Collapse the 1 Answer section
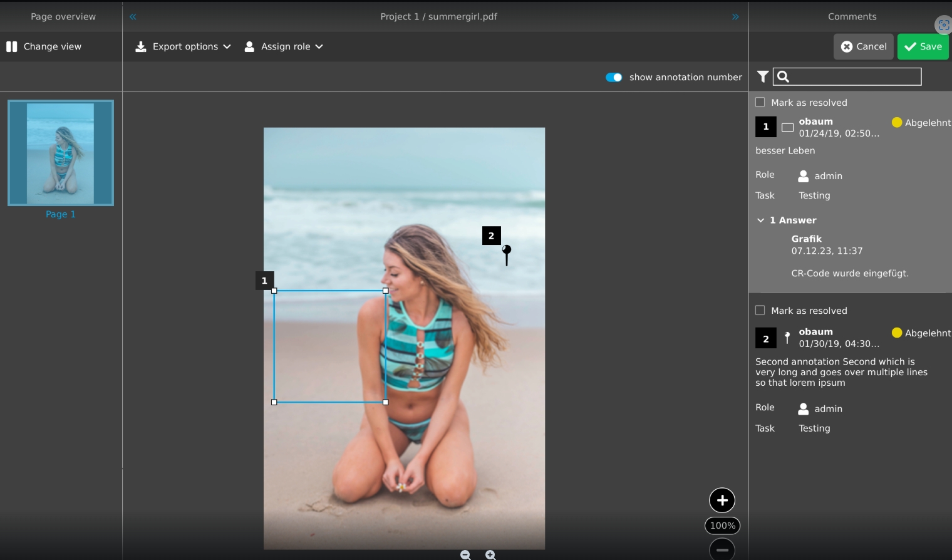The height and width of the screenshot is (560, 952). tap(761, 220)
